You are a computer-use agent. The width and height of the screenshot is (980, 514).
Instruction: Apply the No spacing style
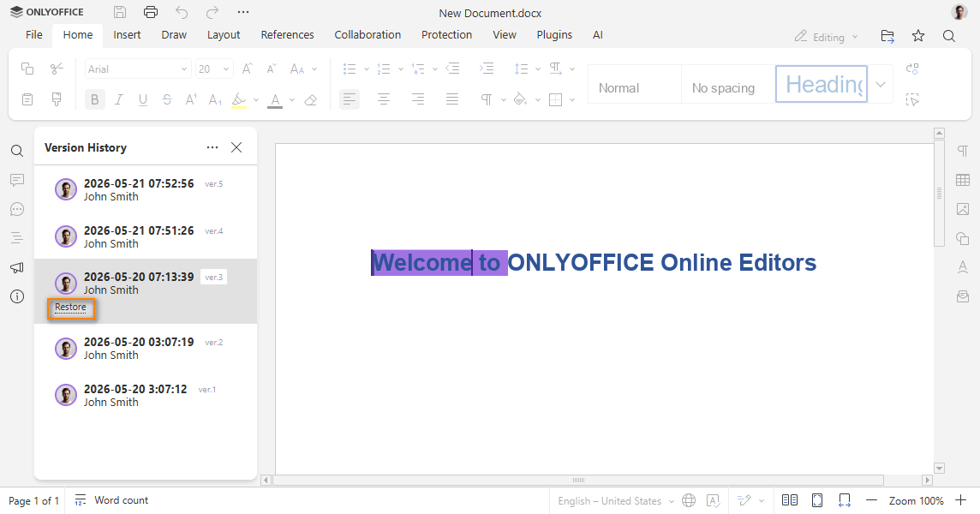727,85
